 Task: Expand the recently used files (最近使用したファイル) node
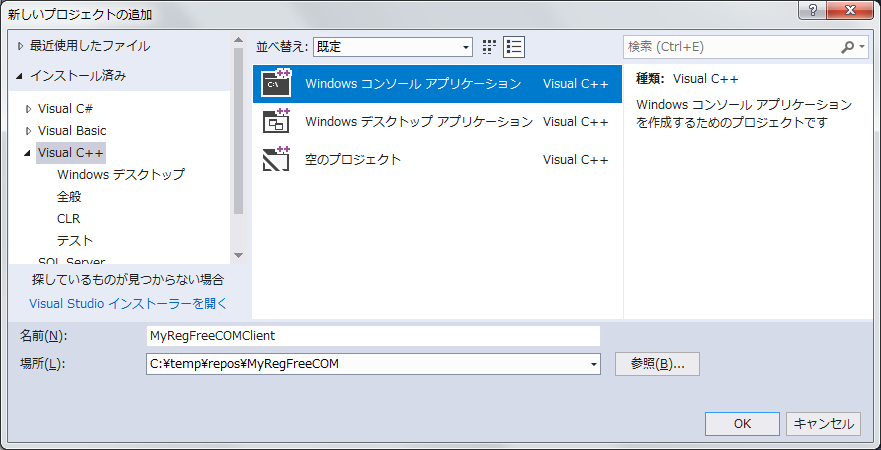[21, 46]
